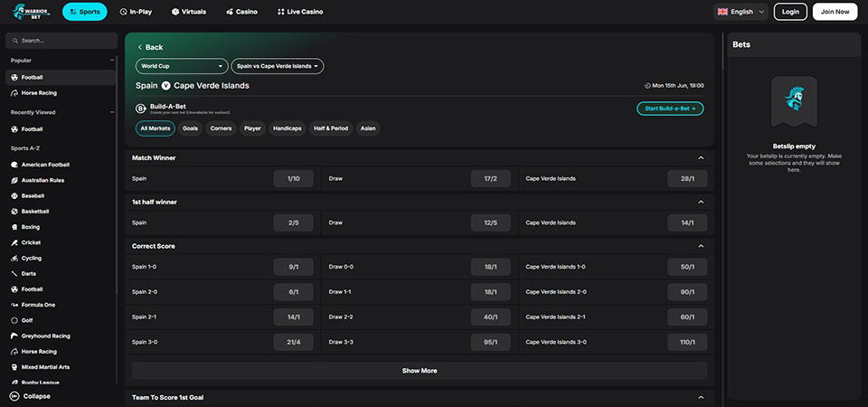Click the Virtuals icon in top navigation

175,12
